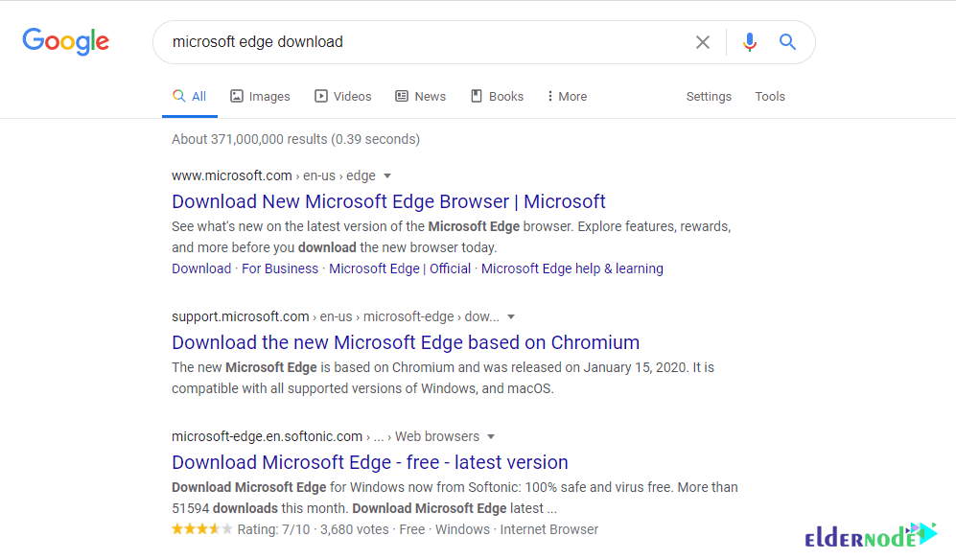This screenshot has height=560, width=956.
Task: Open the Tools menu
Action: [770, 96]
